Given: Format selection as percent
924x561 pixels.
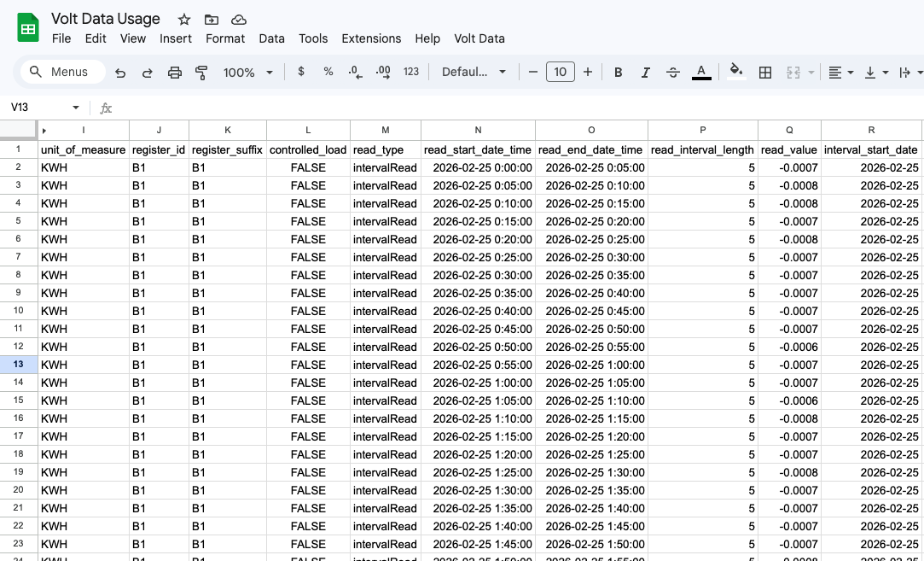Looking at the screenshot, I should (x=328, y=72).
